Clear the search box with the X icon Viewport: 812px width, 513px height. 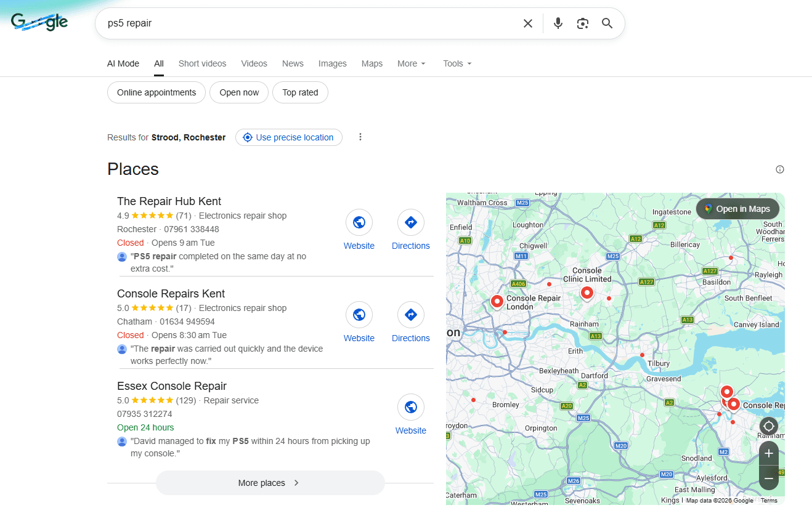pos(527,23)
